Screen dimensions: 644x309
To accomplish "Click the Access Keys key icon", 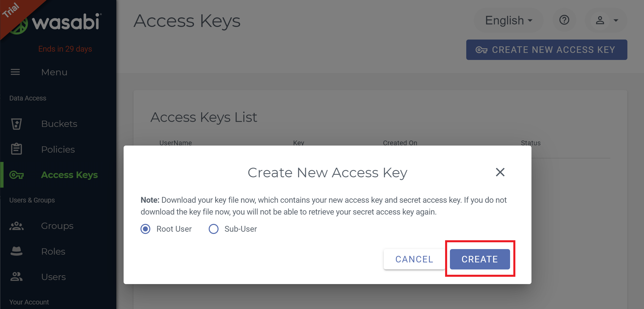I will pos(16,175).
